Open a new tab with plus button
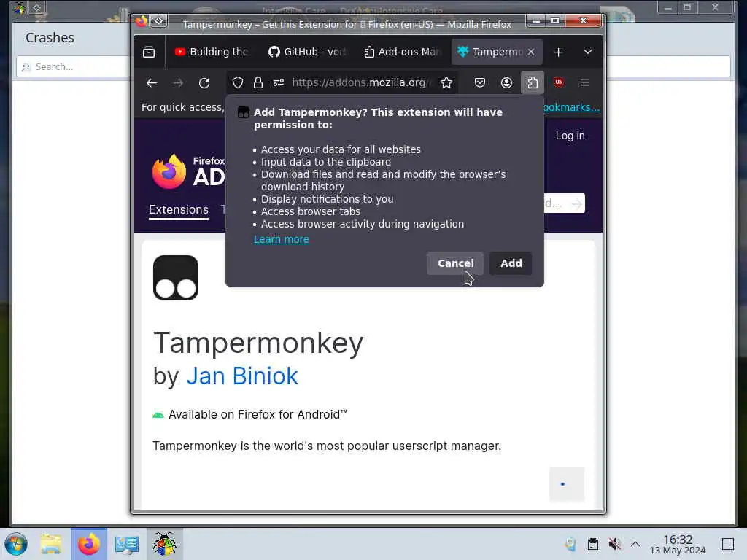Image resolution: width=747 pixels, height=560 pixels. (558, 52)
